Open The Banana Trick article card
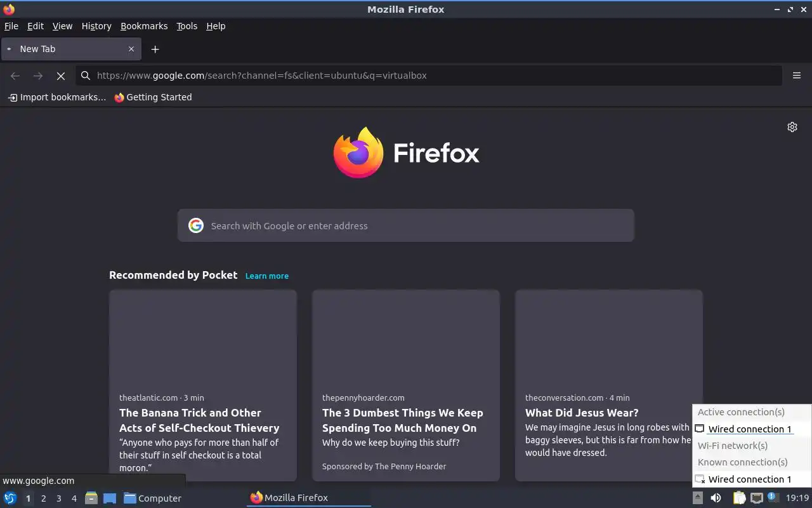Image resolution: width=812 pixels, height=508 pixels. click(203, 385)
